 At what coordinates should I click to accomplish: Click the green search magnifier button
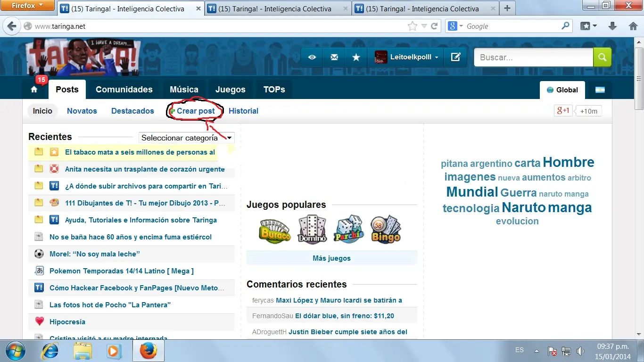click(602, 57)
